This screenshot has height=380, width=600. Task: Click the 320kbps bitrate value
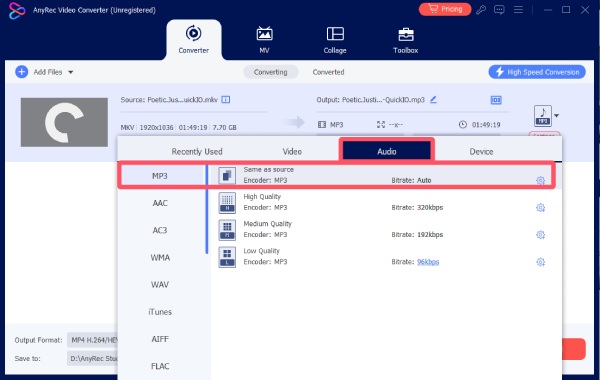(430, 207)
